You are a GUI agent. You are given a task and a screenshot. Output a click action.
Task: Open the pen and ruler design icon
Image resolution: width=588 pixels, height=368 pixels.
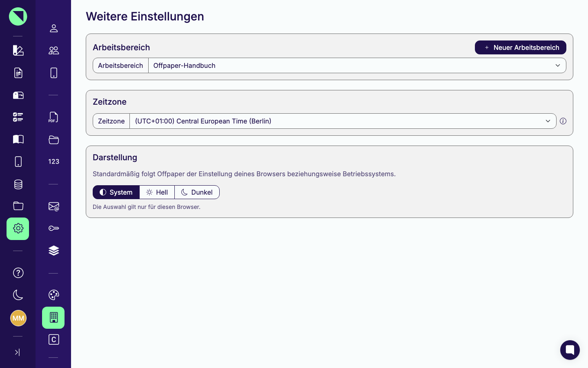(x=18, y=50)
